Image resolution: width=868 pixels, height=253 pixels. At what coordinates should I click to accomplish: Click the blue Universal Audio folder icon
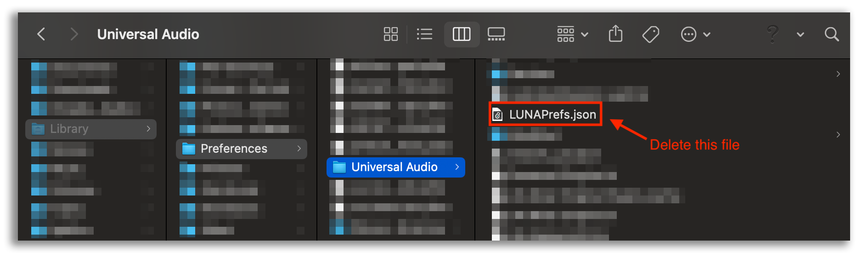(x=339, y=167)
